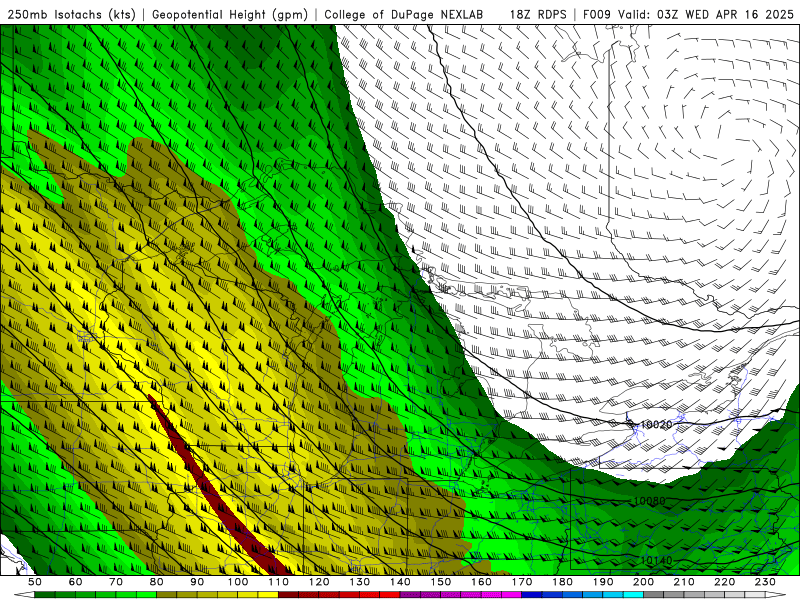The width and height of the screenshot is (800, 600).
Task: Select the olive 80-85 kt colorbar swatch
Action: (x=166, y=595)
